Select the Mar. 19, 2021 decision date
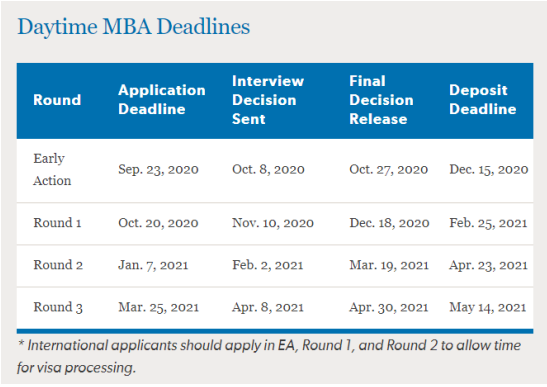 pyautogui.click(x=389, y=265)
